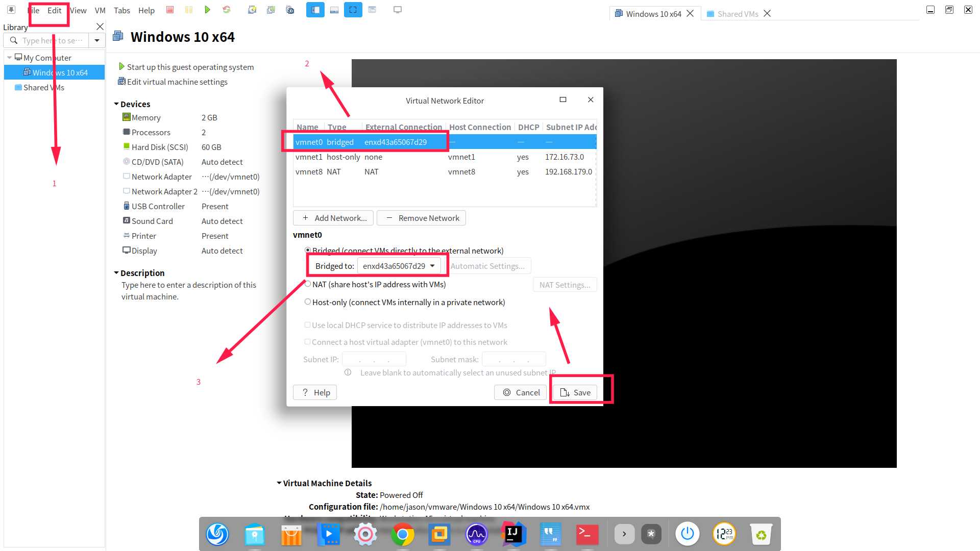Click the Unity mode toolbar icon

[x=372, y=10]
